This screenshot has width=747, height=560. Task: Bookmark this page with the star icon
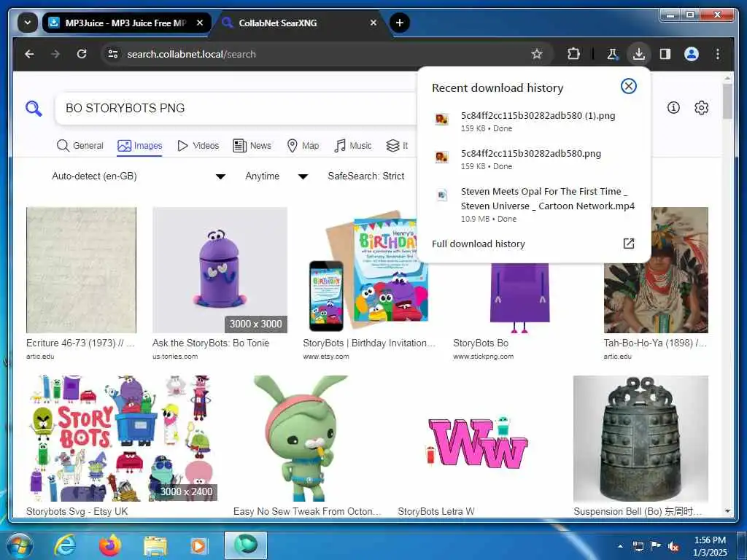(537, 54)
